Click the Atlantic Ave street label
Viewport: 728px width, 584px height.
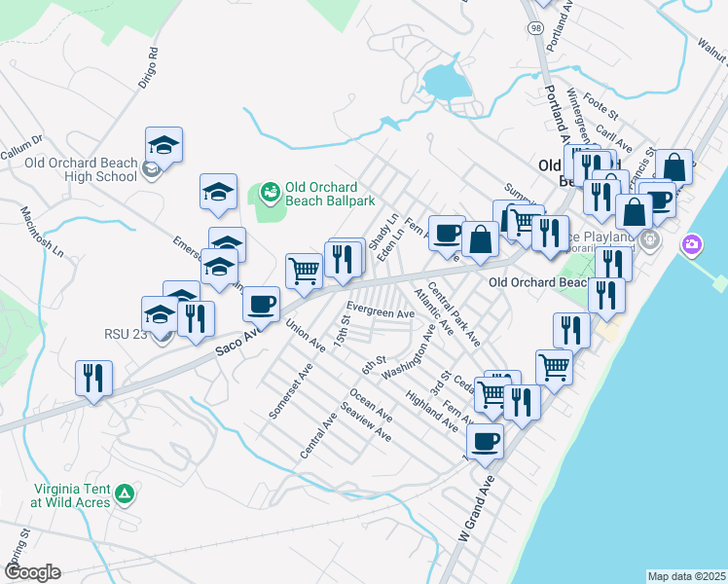(434, 312)
